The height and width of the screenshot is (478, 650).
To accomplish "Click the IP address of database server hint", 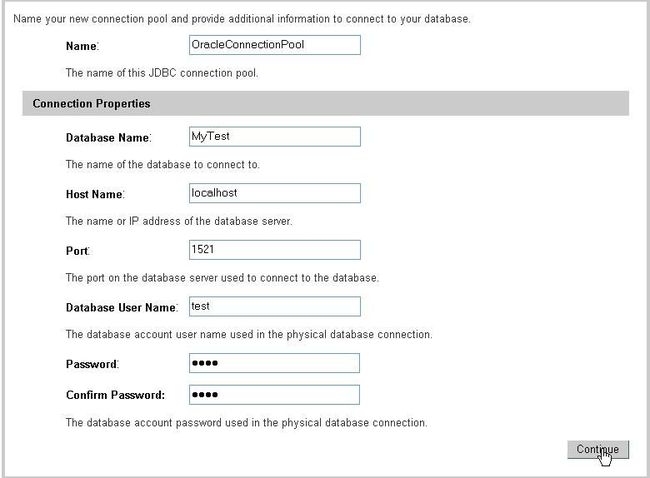I will click(x=179, y=221).
